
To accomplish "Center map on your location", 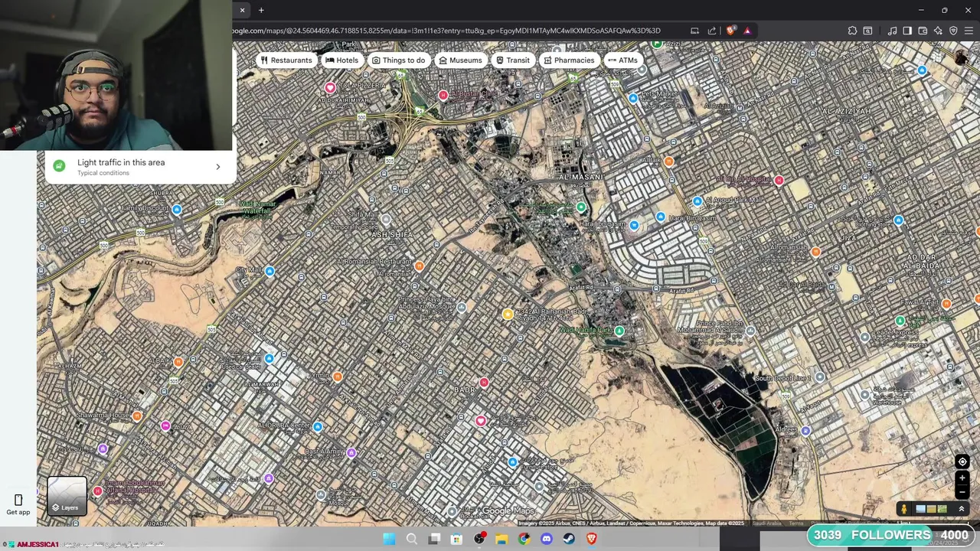I will [962, 461].
